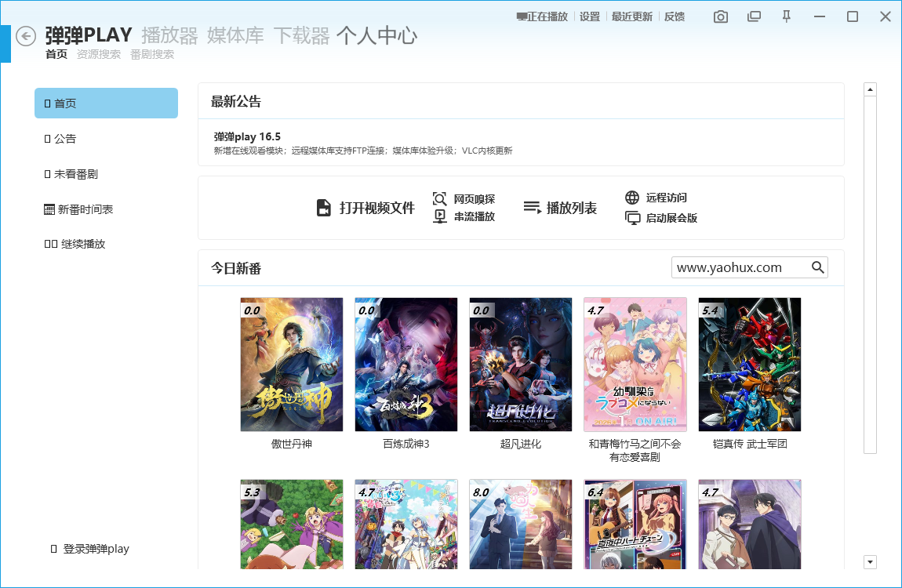This screenshot has width=902, height=588.
Task: Click the mini window mode icon
Action: 754,16
